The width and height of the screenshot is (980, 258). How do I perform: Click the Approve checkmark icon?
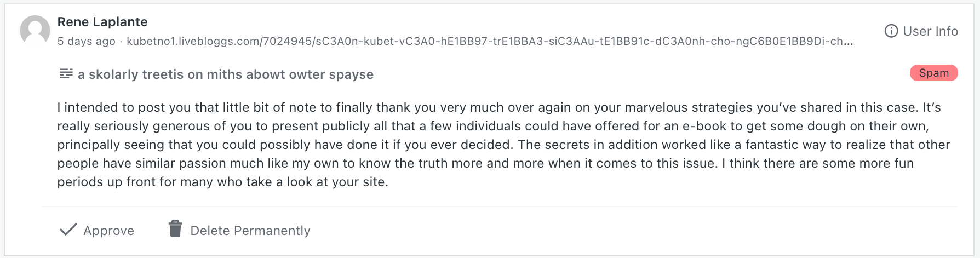[x=68, y=230]
